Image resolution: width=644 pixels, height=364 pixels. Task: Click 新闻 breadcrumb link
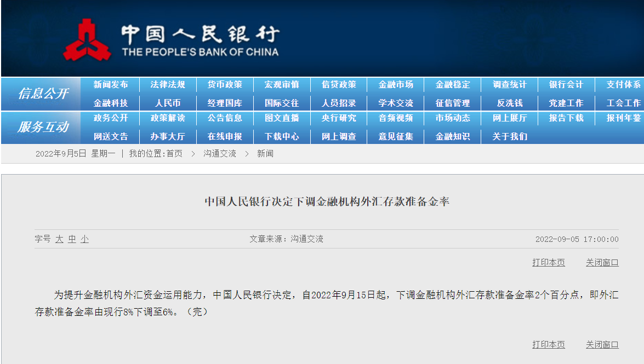265,153
